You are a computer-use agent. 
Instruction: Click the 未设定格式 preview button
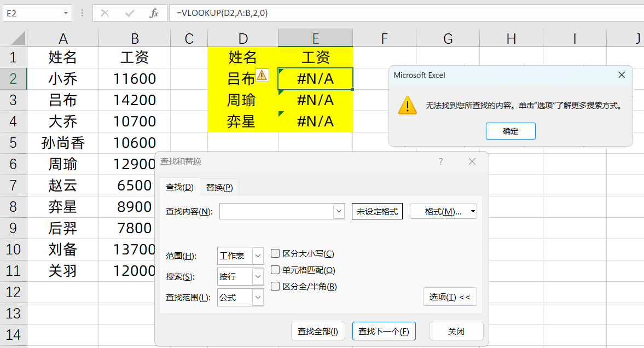(x=377, y=212)
